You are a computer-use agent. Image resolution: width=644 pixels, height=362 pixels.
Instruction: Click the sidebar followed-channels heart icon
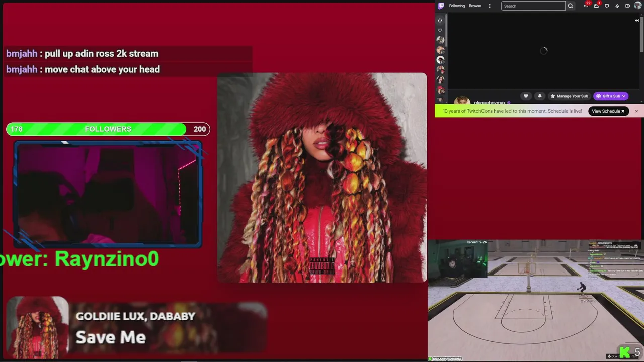click(440, 30)
